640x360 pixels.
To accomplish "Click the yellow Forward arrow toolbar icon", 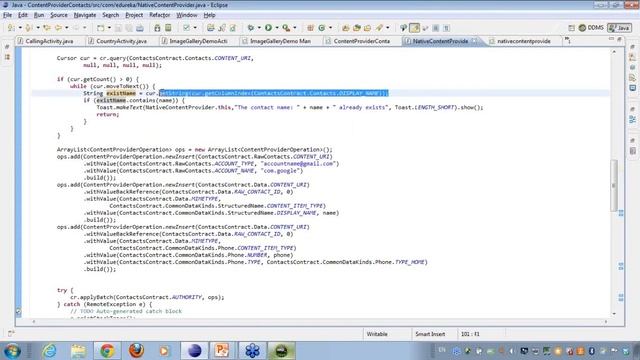I will (58, 28).
